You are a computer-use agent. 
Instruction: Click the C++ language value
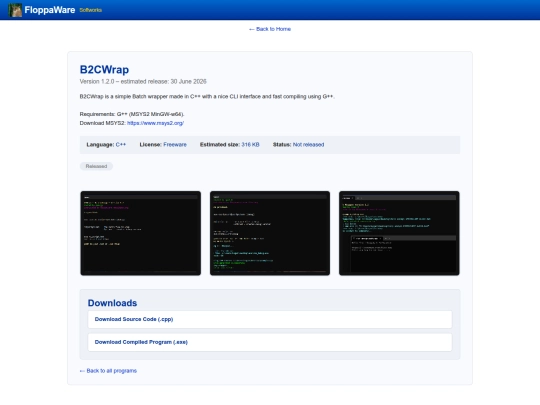pos(121,145)
